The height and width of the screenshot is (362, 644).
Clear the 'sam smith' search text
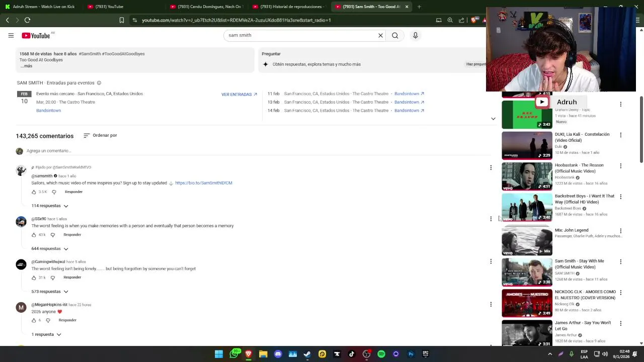[380, 35]
